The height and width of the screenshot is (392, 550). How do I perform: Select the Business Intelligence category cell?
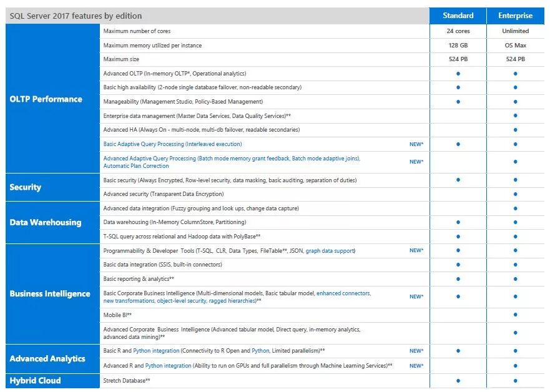[52, 294]
